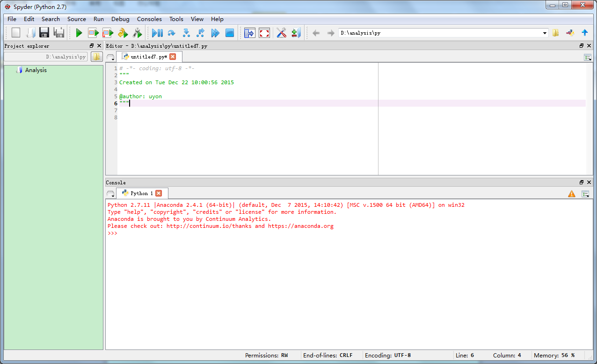Screen dimensions: 597x364
Task: Run selection or current line icon
Action: (123, 33)
